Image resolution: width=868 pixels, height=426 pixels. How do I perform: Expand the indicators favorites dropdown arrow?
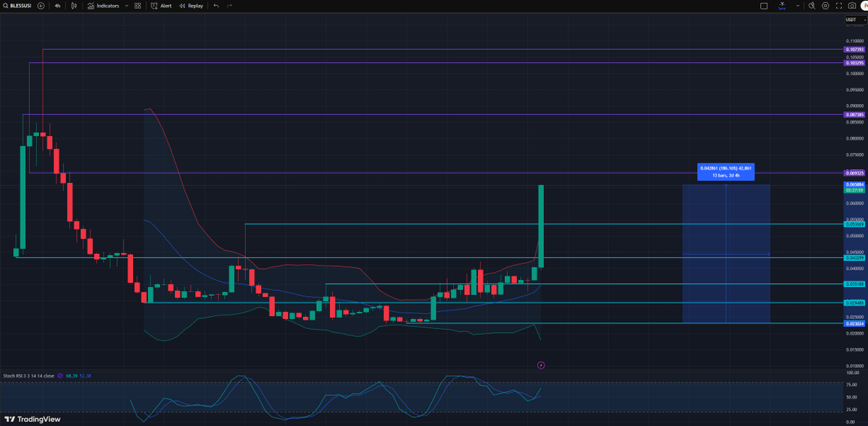click(127, 5)
